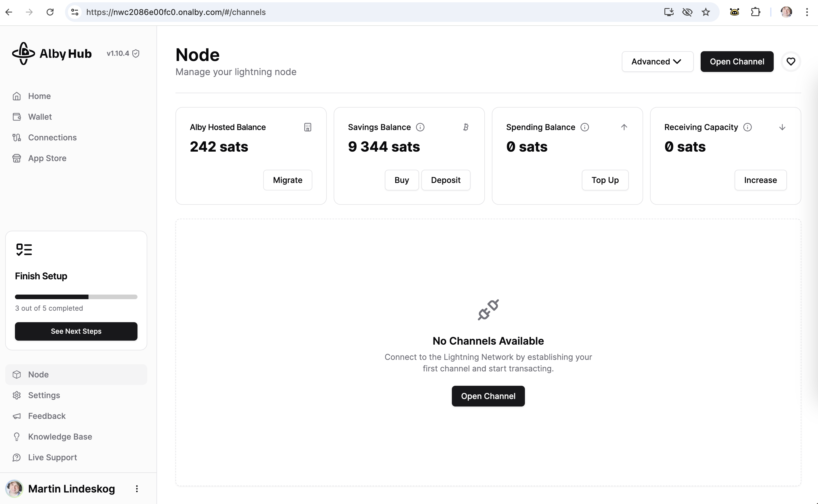Click the Home house icon in sidebar
Image resolution: width=818 pixels, height=504 pixels.
point(17,96)
